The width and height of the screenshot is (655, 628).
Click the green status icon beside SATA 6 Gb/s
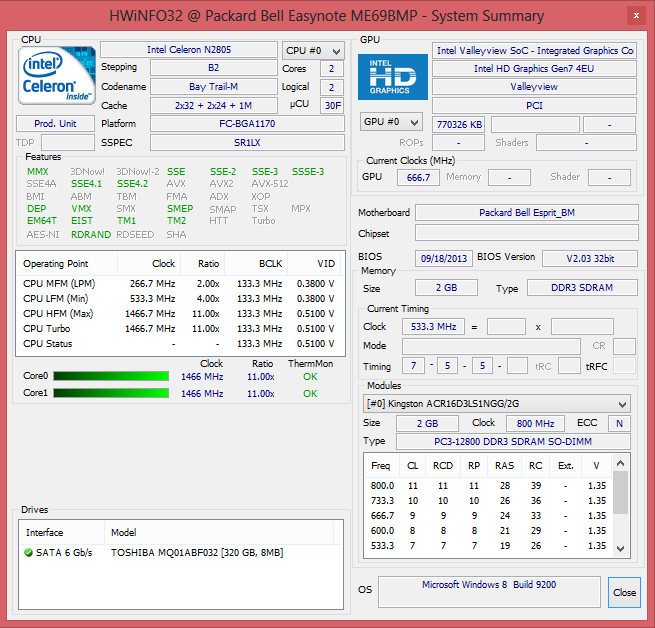pos(29,552)
